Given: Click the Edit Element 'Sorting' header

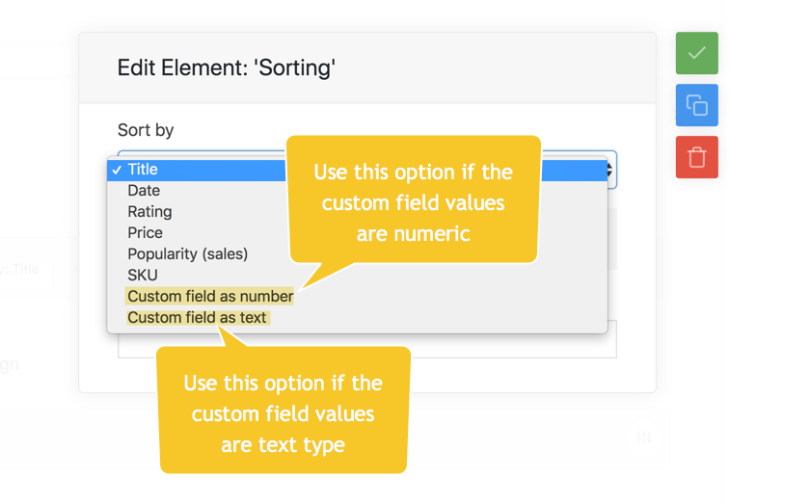Looking at the screenshot, I should (x=227, y=67).
